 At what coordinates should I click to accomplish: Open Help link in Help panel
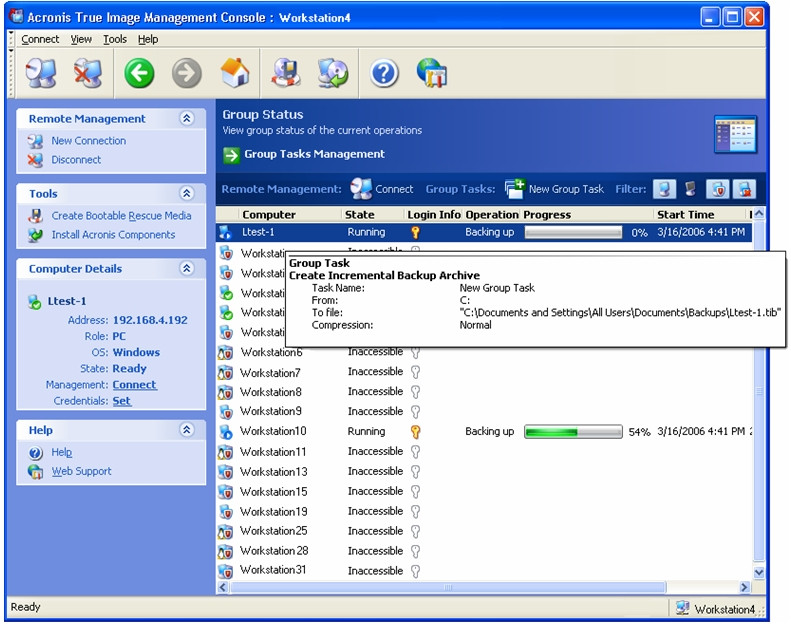click(x=62, y=452)
